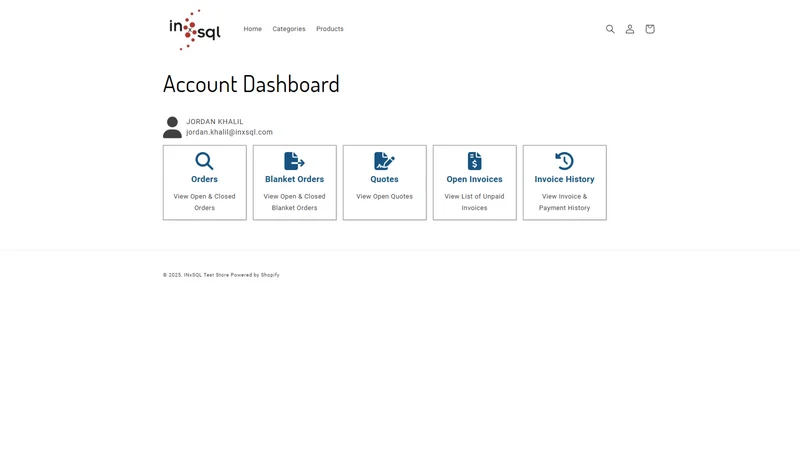Open Products in navigation menu

tap(330, 29)
